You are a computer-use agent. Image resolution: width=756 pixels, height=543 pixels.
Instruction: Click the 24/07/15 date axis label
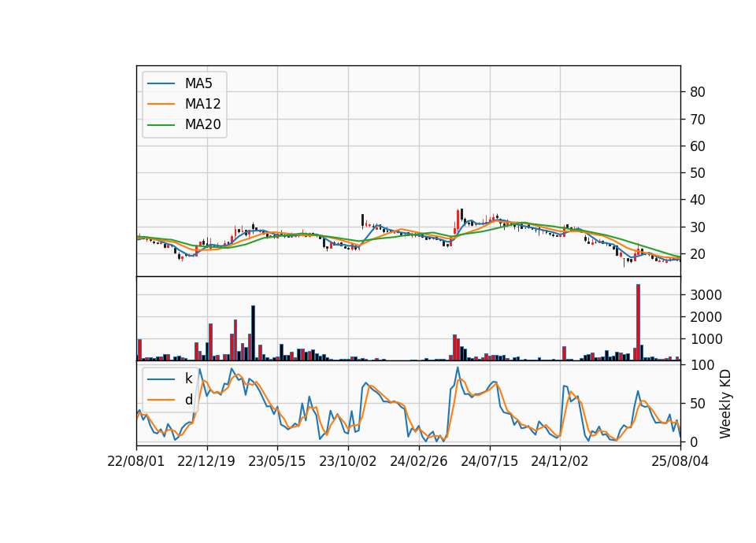click(x=489, y=462)
